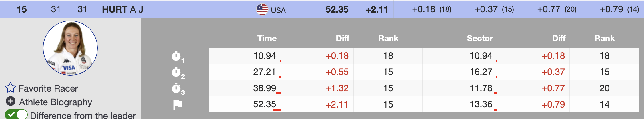
Task: Click the Sector column header
Action: tap(480, 38)
